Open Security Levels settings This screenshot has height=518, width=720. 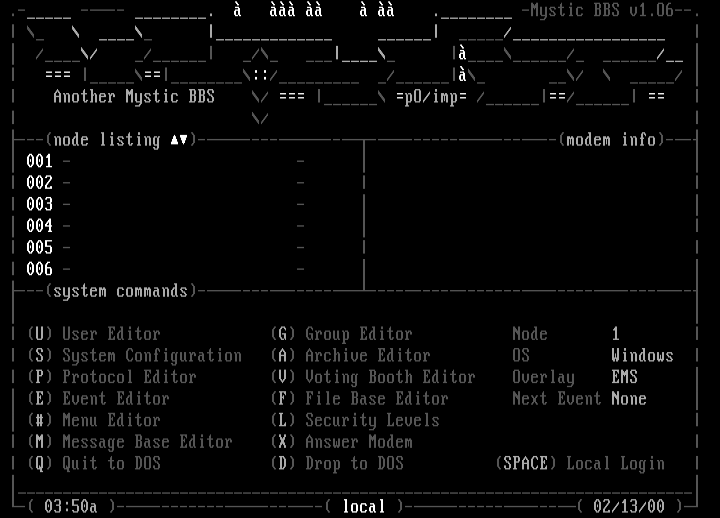click(355, 420)
